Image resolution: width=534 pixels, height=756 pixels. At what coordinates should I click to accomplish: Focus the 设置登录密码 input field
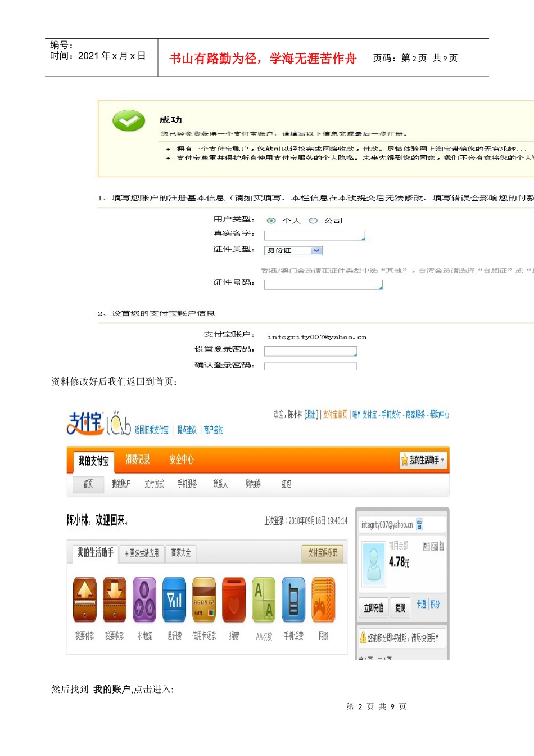click(x=311, y=352)
